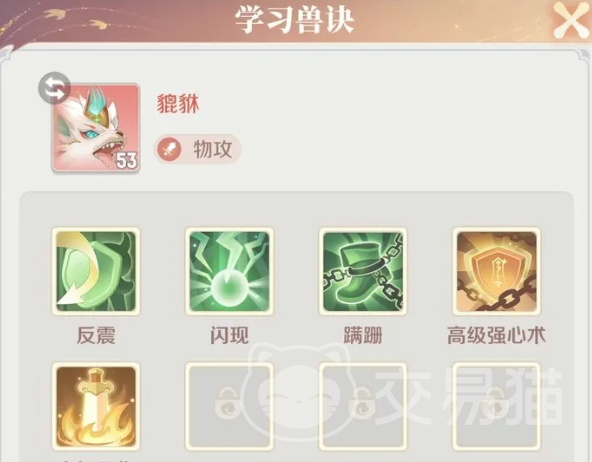Image resolution: width=592 pixels, height=462 pixels.
Task: Tap the 貔貅 pet avatar portrait
Action: (x=96, y=128)
